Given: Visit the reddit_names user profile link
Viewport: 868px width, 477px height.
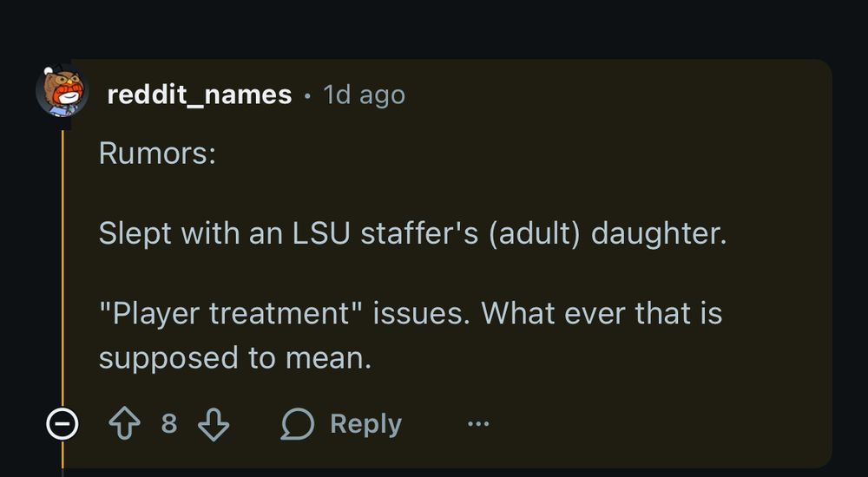Looking at the screenshot, I should tap(200, 95).
